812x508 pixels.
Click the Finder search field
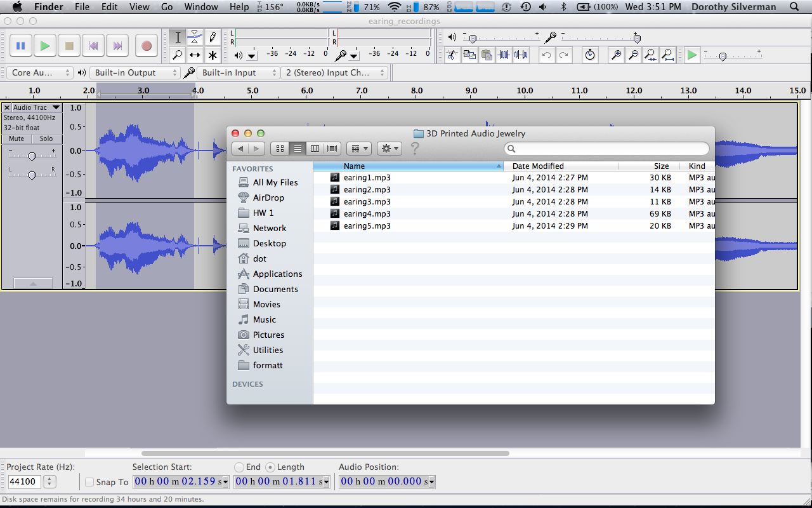[606, 149]
